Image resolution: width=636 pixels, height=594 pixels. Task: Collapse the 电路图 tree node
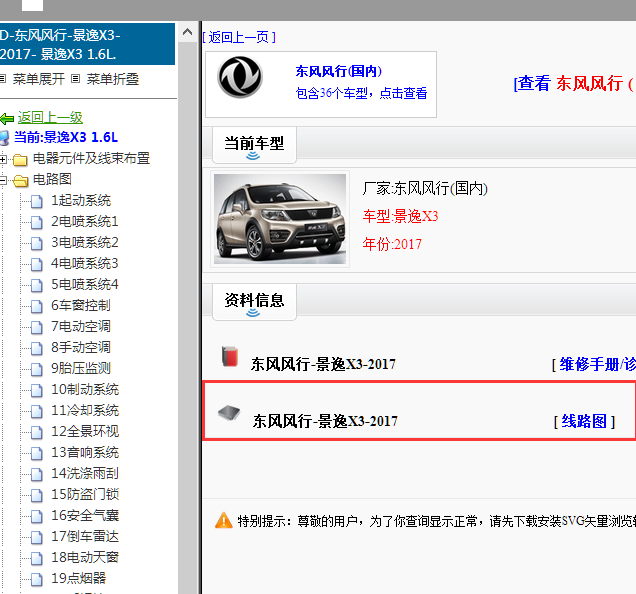(3, 180)
